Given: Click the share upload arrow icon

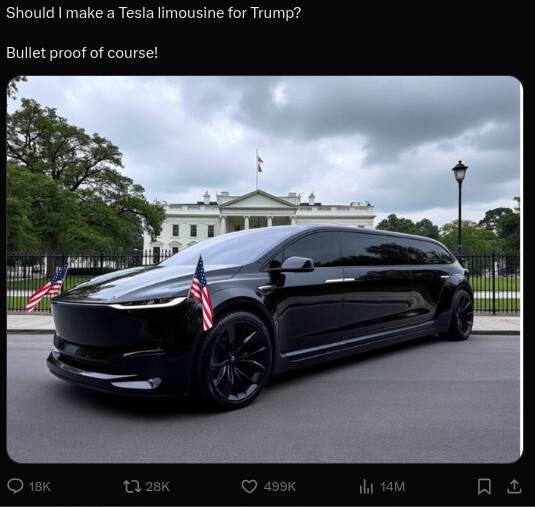Looking at the screenshot, I should tap(514, 487).
